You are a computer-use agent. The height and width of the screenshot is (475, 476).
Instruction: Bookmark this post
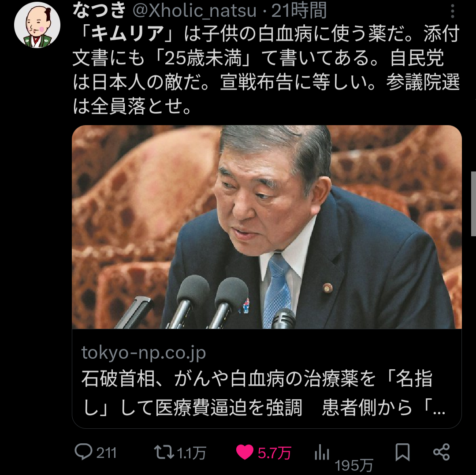tap(402, 452)
